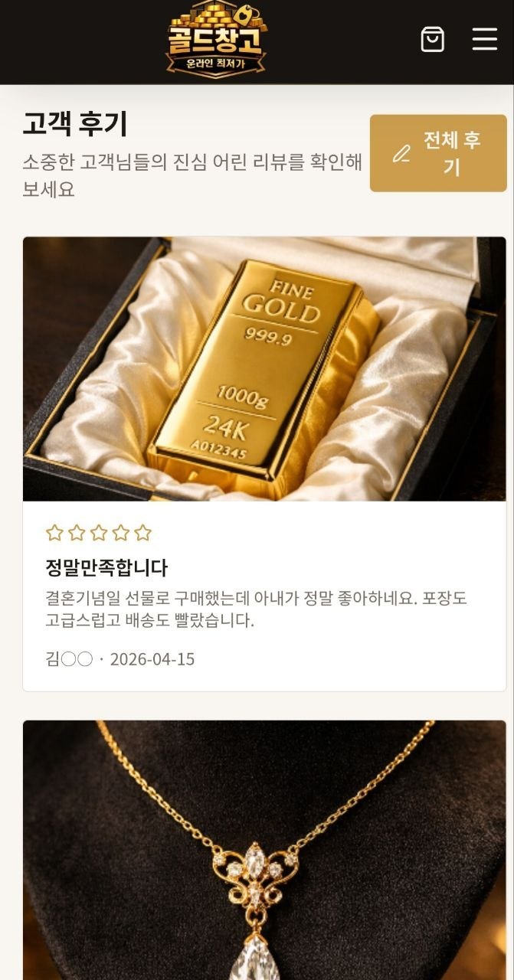
Task: Click the 온라인 최저가 banner in logo
Action: click(216, 64)
